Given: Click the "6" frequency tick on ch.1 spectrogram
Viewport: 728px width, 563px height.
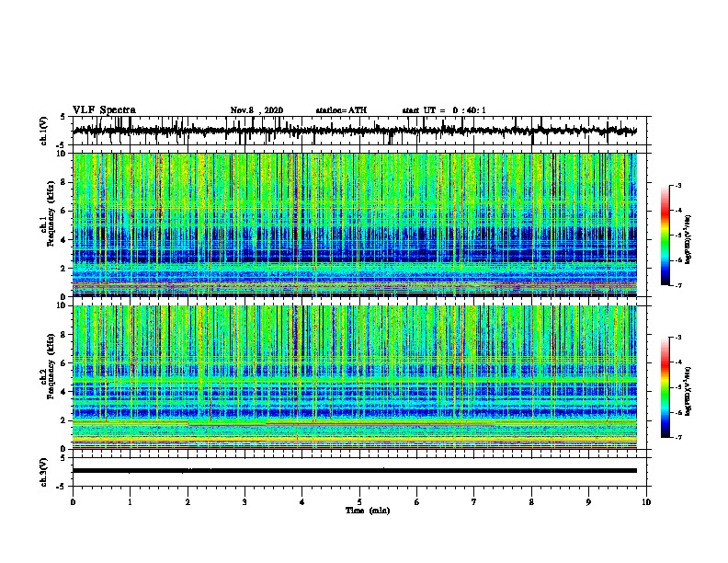Looking at the screenshot, I should (64, 211).
